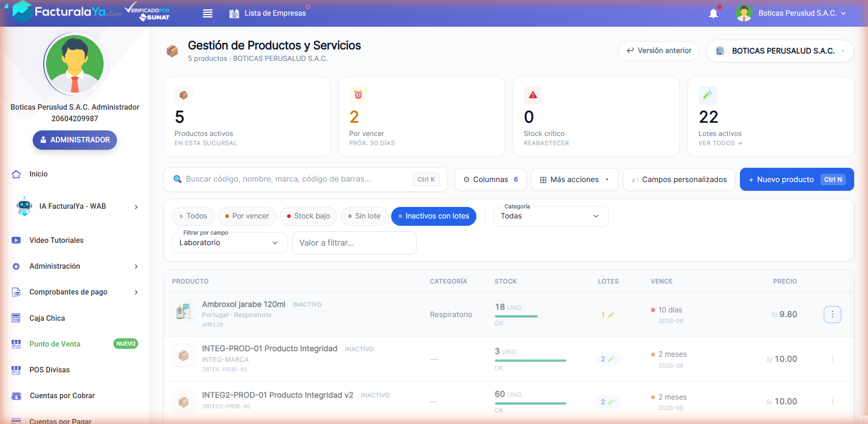Toggle the Inactivos con lotes filter
Screen dimensions: 868x424
434,216
